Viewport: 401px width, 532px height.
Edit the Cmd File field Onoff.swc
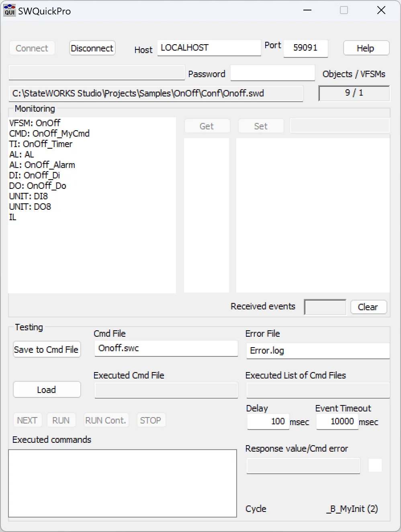click(166, 348)
